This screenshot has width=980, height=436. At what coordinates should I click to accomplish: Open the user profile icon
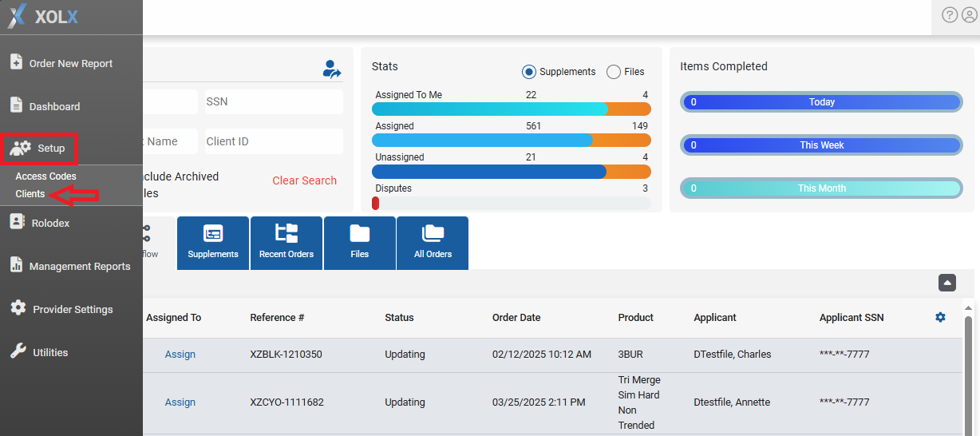pos(969,15)
